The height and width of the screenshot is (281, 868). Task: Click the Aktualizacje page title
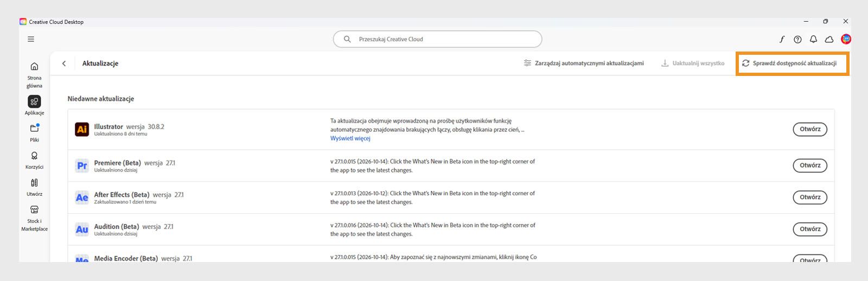point(100,63)
